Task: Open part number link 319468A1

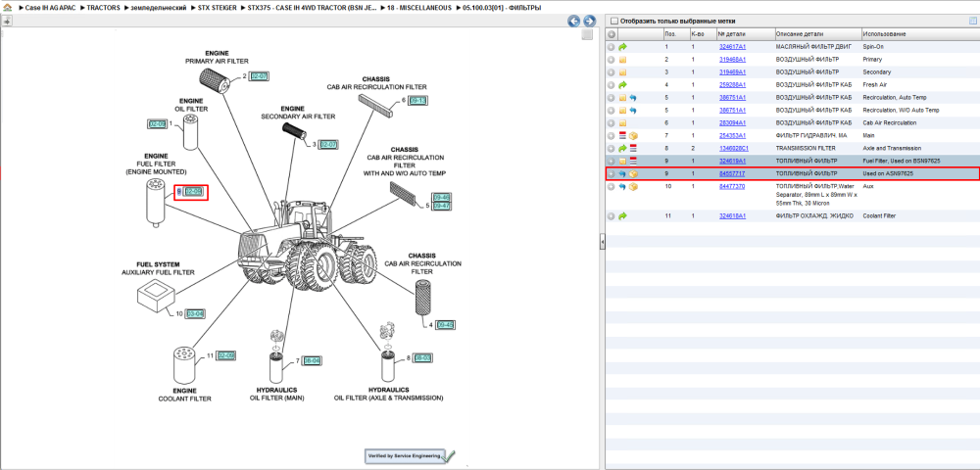Action: 732,60
